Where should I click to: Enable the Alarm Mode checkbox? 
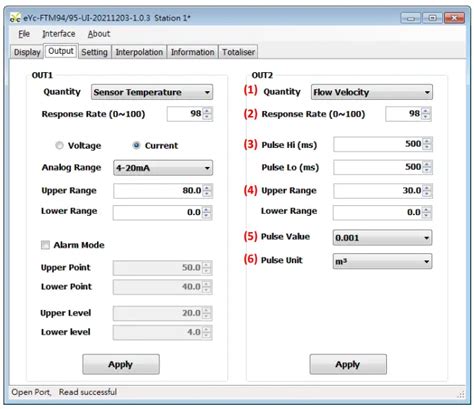[45, 245]
